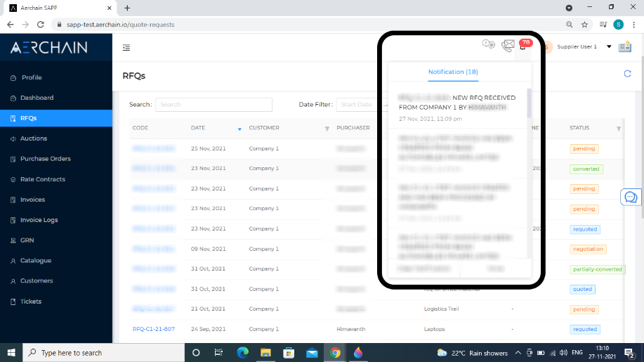This screenshot has width=644, height=362.
Task: Sort by Date column arrow
Action: point(239,129)
